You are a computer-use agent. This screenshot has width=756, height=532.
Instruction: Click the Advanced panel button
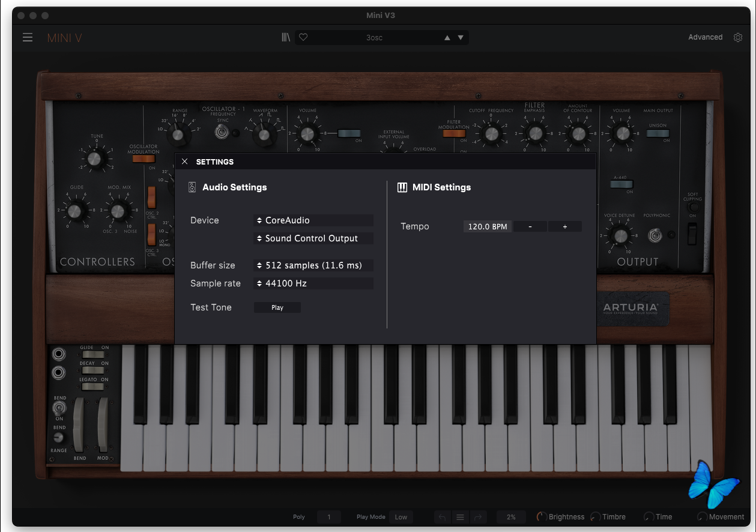705,37
